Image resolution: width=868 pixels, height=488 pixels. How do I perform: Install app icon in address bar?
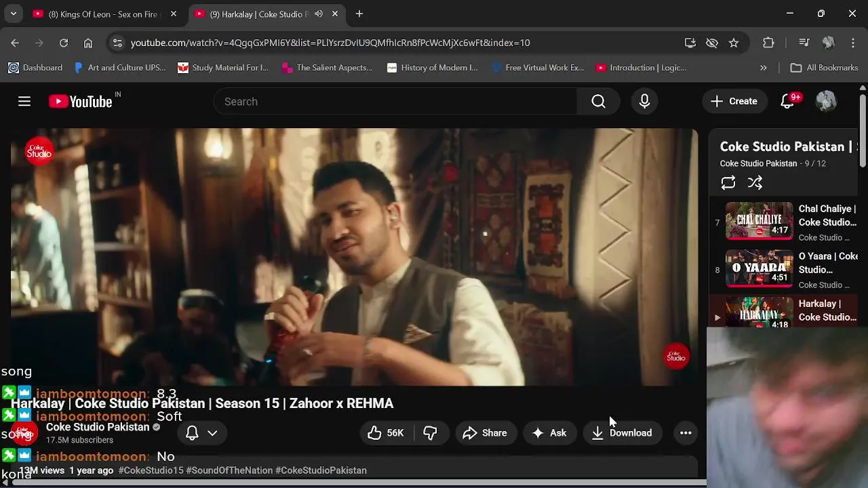tap(690, 43)
